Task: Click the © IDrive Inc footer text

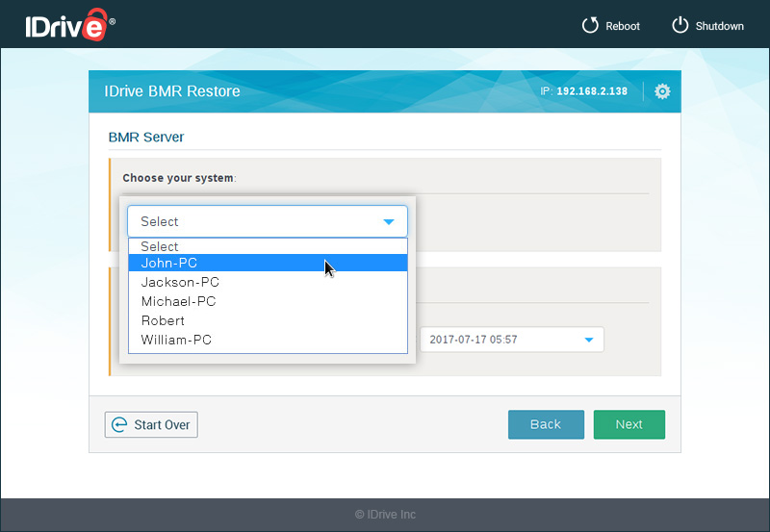Action: pos(385,514)
